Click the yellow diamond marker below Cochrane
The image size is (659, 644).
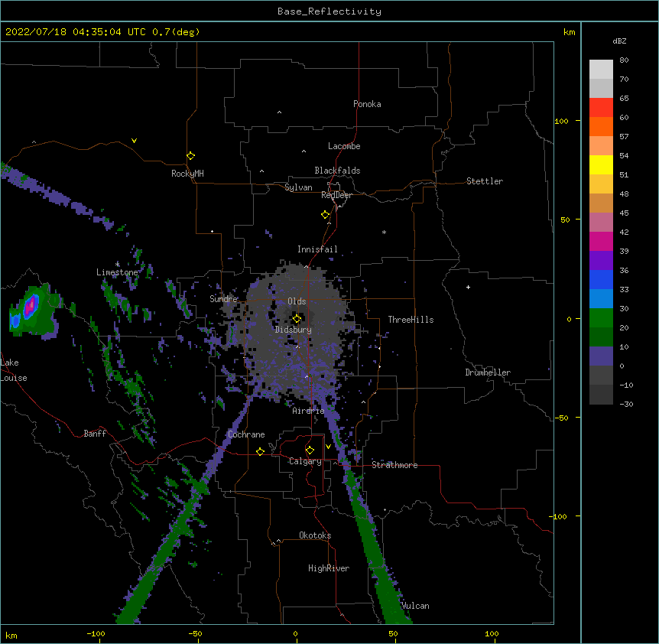click(260, 451)
